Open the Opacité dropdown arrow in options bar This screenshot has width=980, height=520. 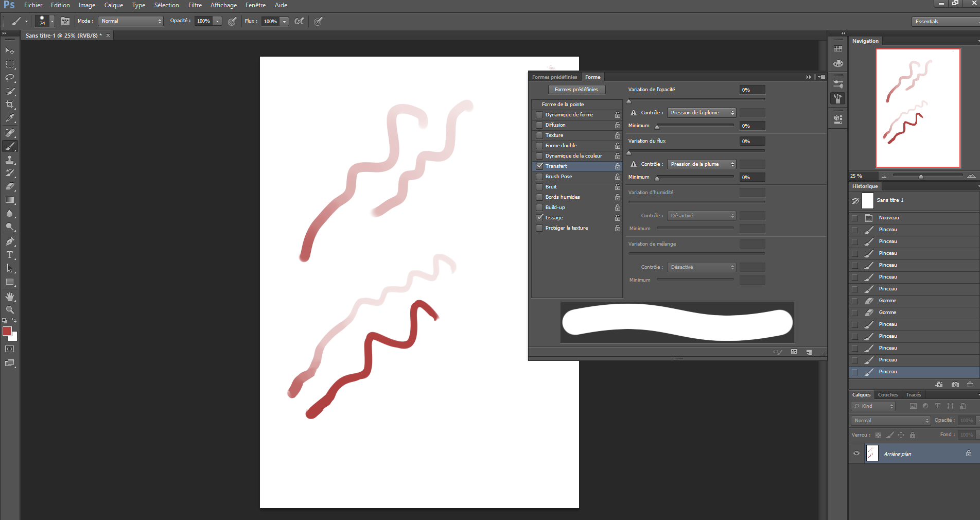(218, 21)
